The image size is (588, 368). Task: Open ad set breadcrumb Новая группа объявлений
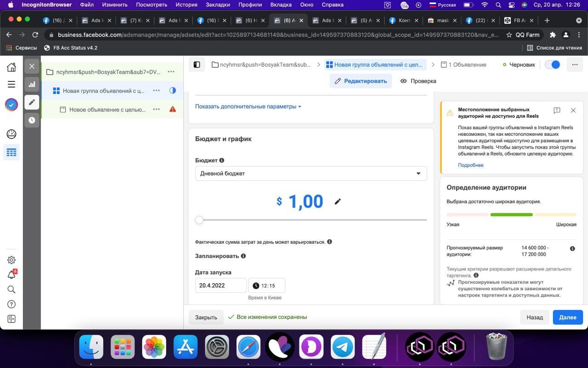tap(374, 65)
